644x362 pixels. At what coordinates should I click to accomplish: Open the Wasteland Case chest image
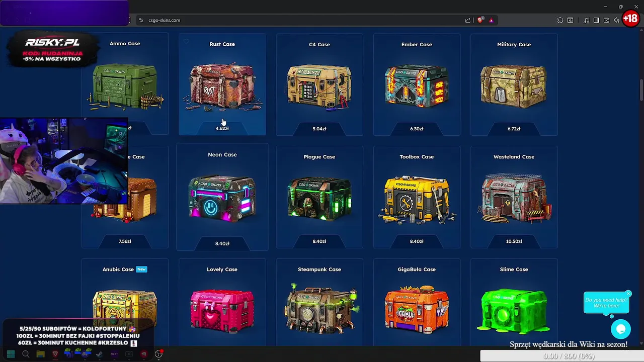click(x=514, y=198)
